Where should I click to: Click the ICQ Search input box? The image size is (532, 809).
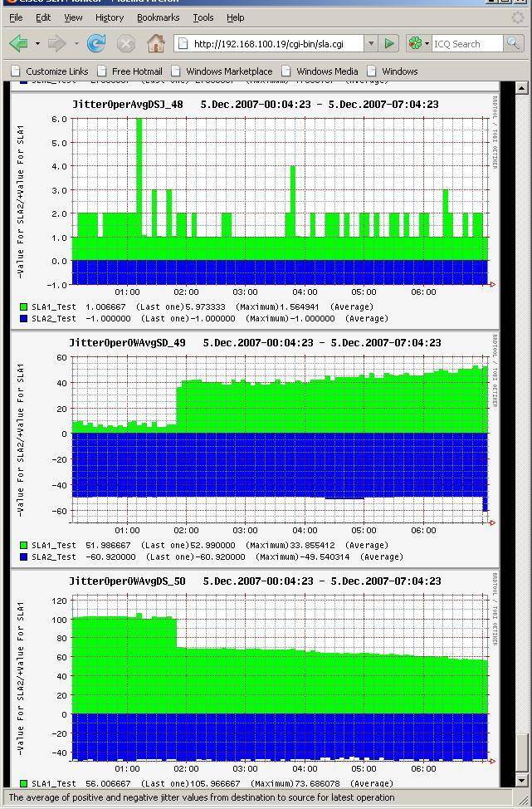(466, 43)
